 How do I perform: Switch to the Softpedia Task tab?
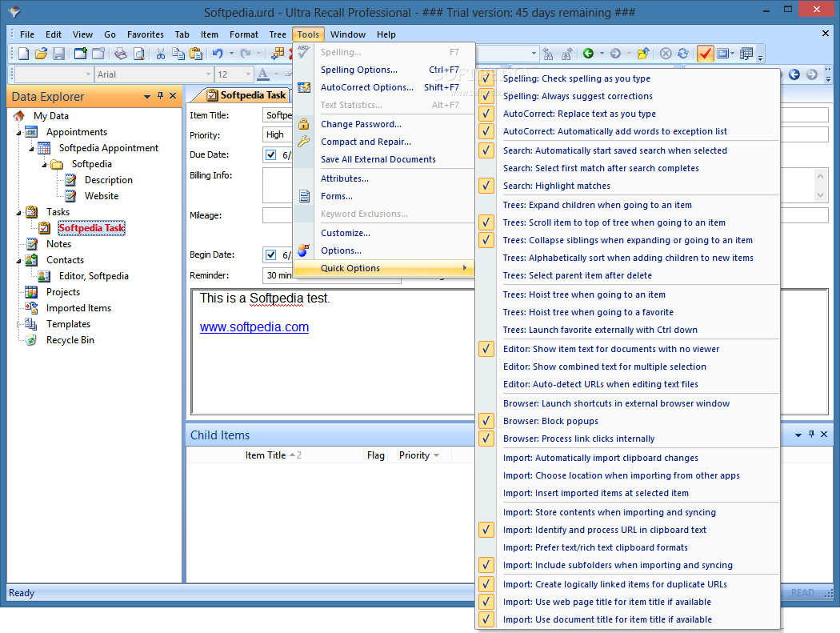coord(246,95)
